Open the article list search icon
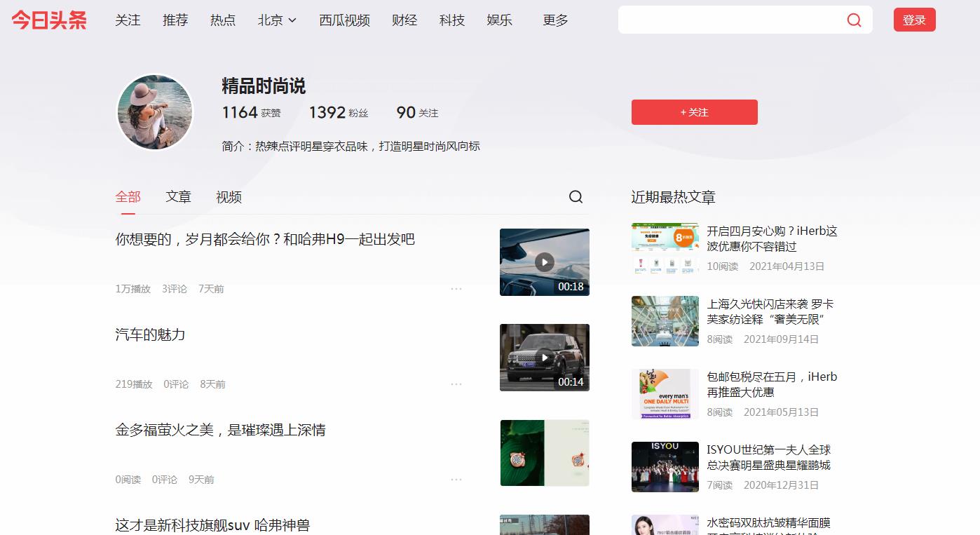The image size is (980, 535). 576,197
